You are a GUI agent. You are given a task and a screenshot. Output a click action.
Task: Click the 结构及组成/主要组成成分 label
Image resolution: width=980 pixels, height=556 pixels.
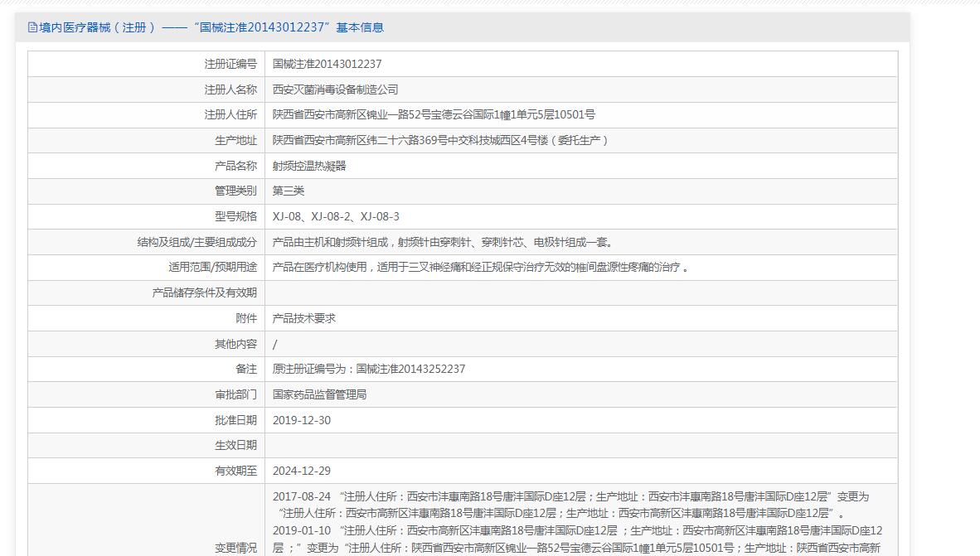196,243
